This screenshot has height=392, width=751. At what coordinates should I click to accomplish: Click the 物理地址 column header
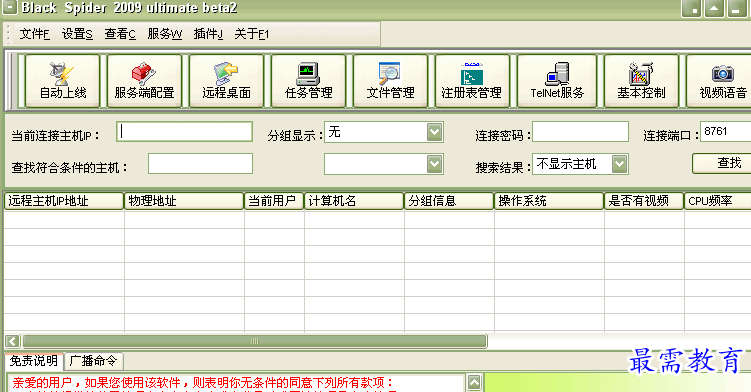coord(184,201)
